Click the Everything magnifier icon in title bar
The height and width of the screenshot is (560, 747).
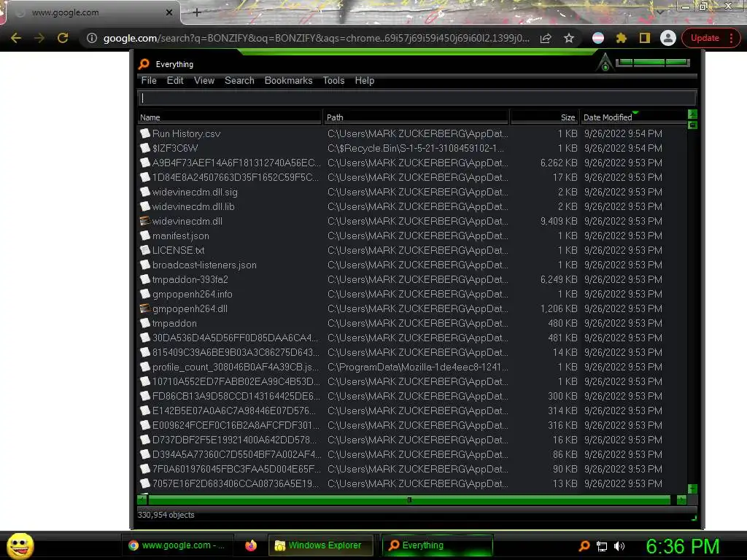(x=144, y=64)
